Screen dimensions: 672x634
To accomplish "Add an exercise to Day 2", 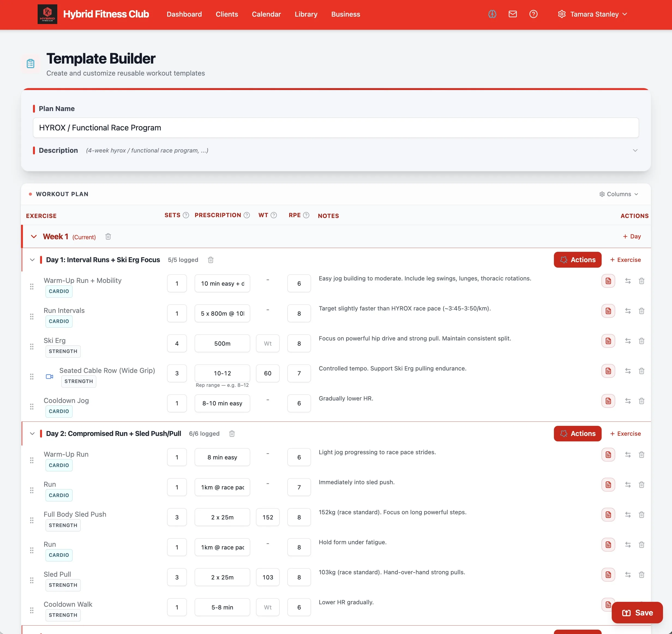I will pyautogui.click(x=625, y=433).
